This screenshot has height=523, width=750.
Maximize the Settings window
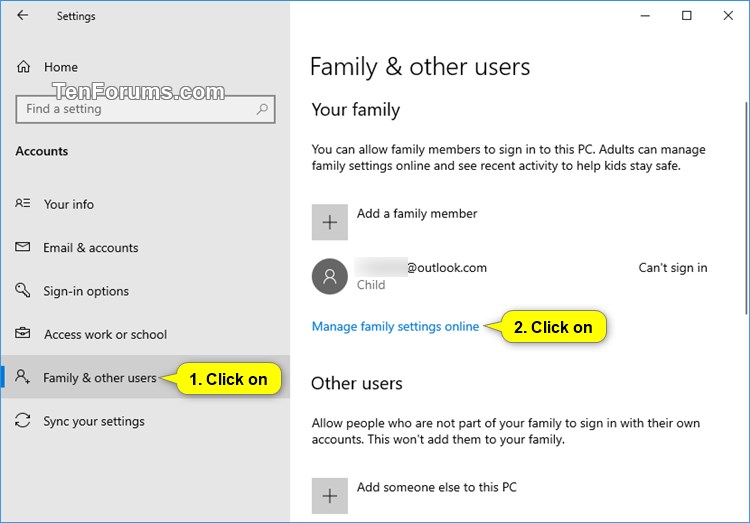click(x=686, y=16)
